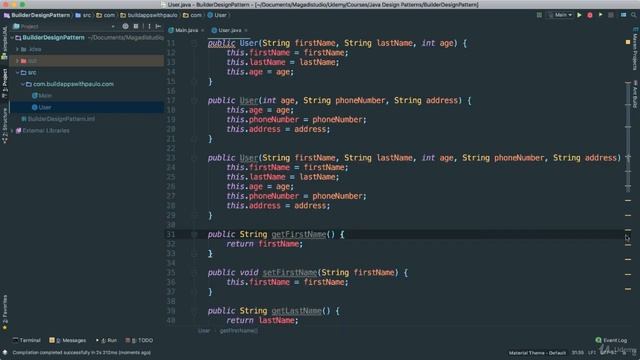Expand External Libraries node

pyautogui.click(x=12, y=131)
